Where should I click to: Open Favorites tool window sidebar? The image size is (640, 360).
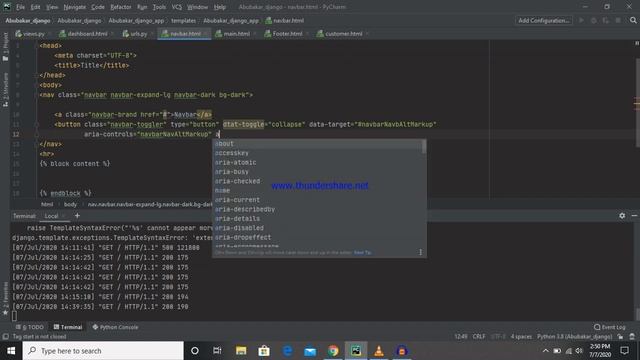coord(5,298)
